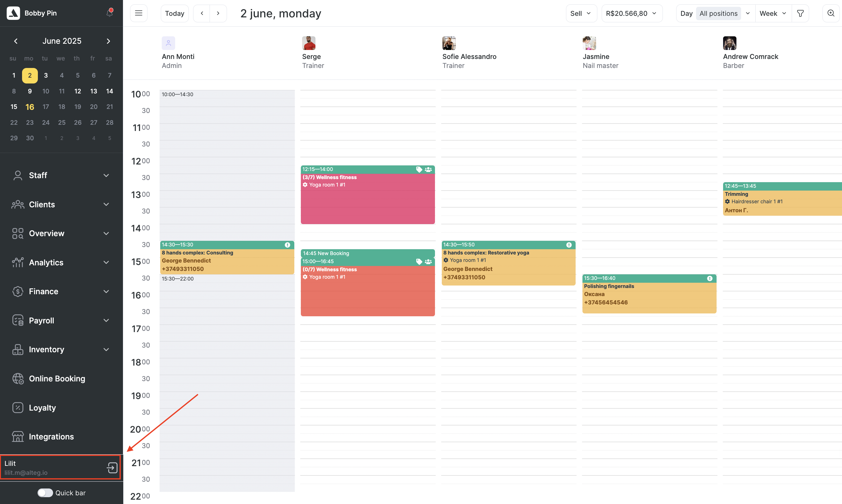842x504 pixels.
Task: Click the Finance dollar icon
Action: 18,291
